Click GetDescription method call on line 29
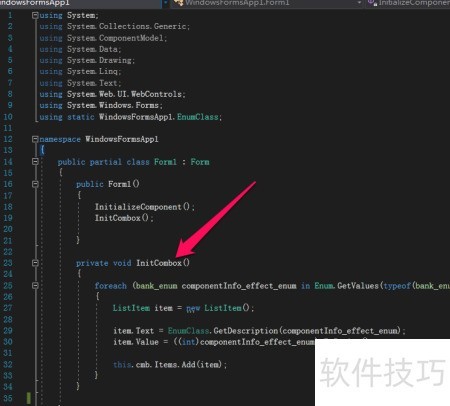Image resolution: width=450 pixels, height=406 pixels. point(246,331)
